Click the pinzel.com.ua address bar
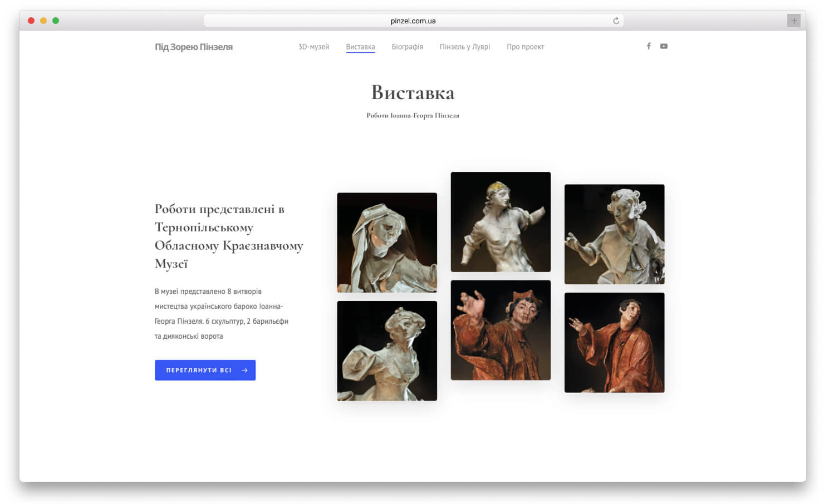The image size is (829, 504). point(413,21)
